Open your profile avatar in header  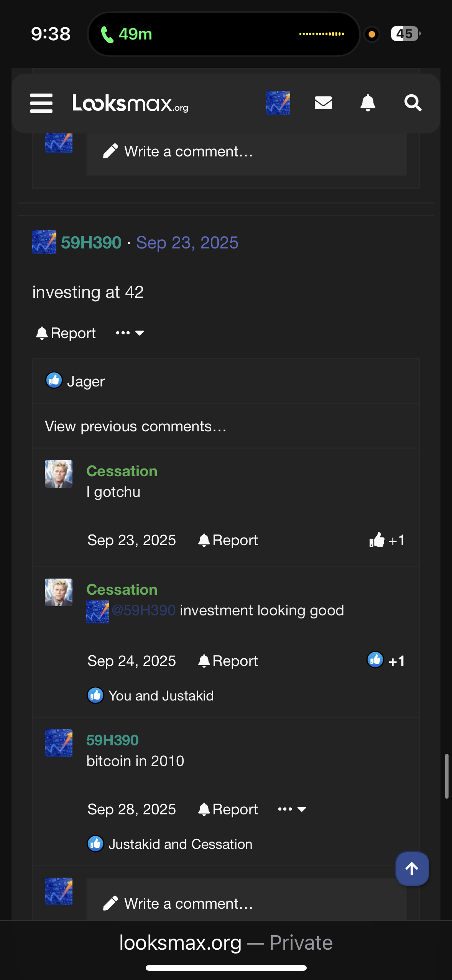[x=278, y=103]
